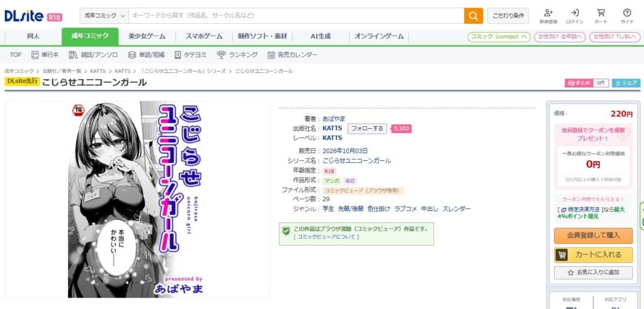Open genre tag スレンダー
Screen dimensions: 644x309
point(457,209)
